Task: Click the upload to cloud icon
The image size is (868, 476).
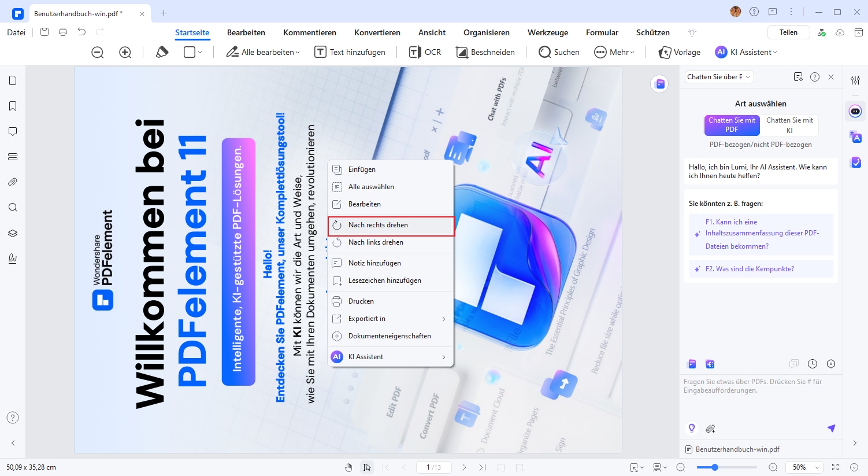Action: (840, 32)
